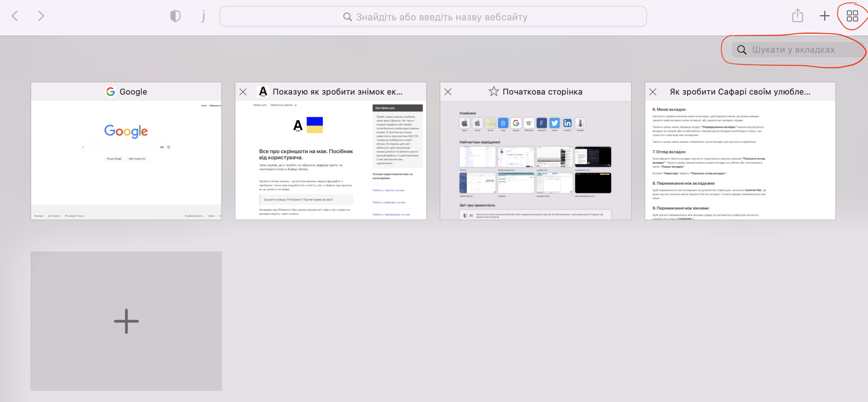Go forward with the forward arrow
The width and height of the screenshot is (868, 402).
[41, 16]
